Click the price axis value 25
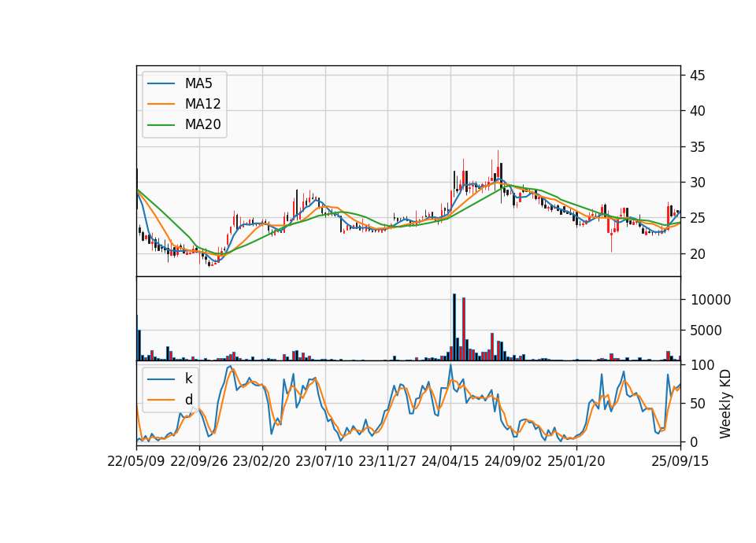Viewport: 756px width, 543px height. point(697,218)
